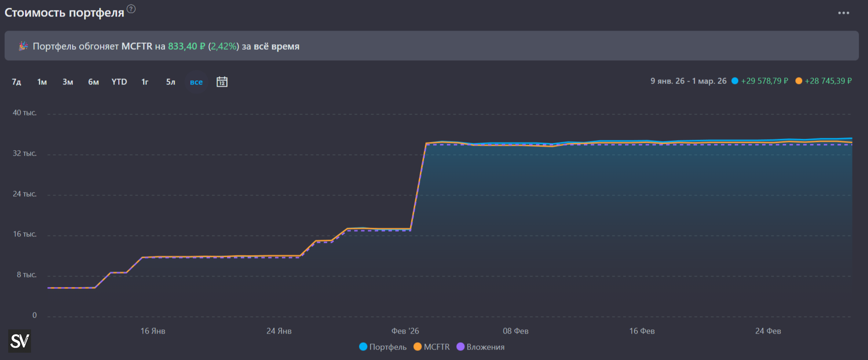The height and width of the screenshot is (360, 868).
Task: Click the help question mark icon
Action: click(x=131, y=9)
